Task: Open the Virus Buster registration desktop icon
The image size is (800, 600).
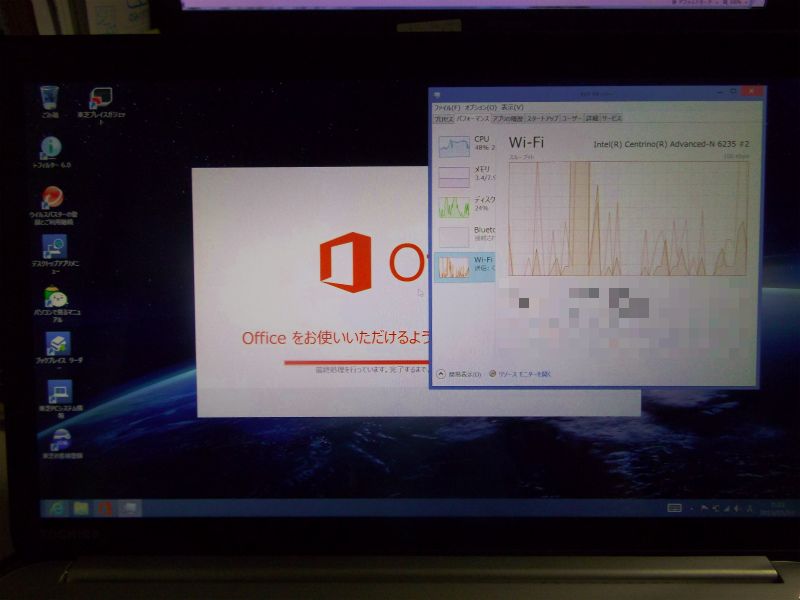Action: (x=53, y=205)
